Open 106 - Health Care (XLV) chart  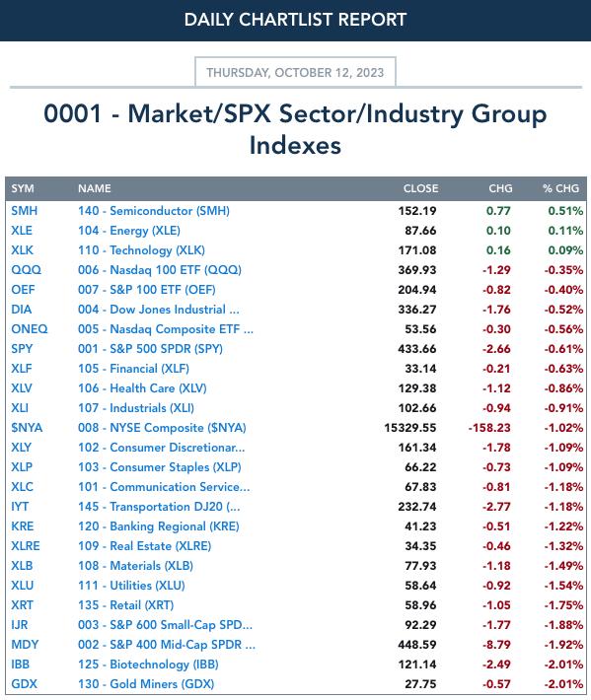point(142,387)
